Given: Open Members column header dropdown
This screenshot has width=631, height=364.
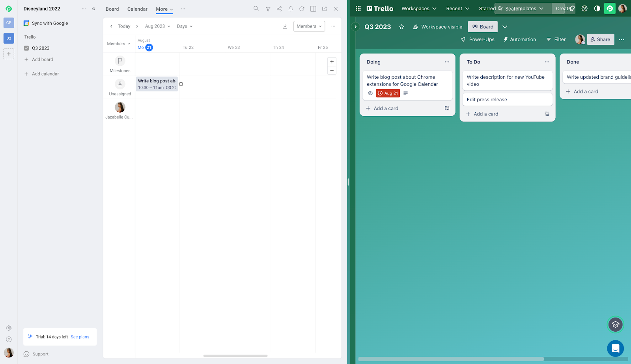Looking at the screenshot, I should (x=118, y=44).
